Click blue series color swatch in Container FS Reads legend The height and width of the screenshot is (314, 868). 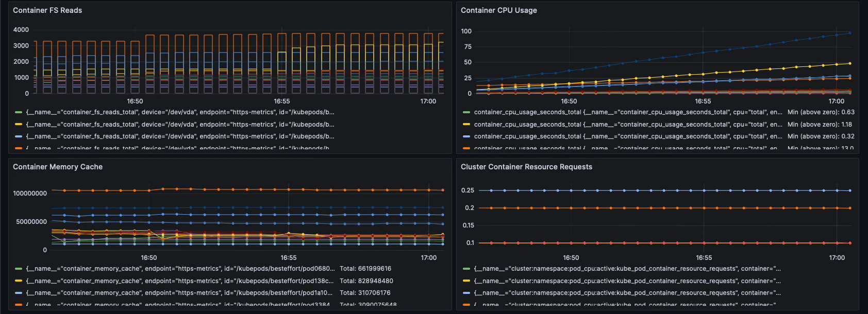(x=19, y=136)
